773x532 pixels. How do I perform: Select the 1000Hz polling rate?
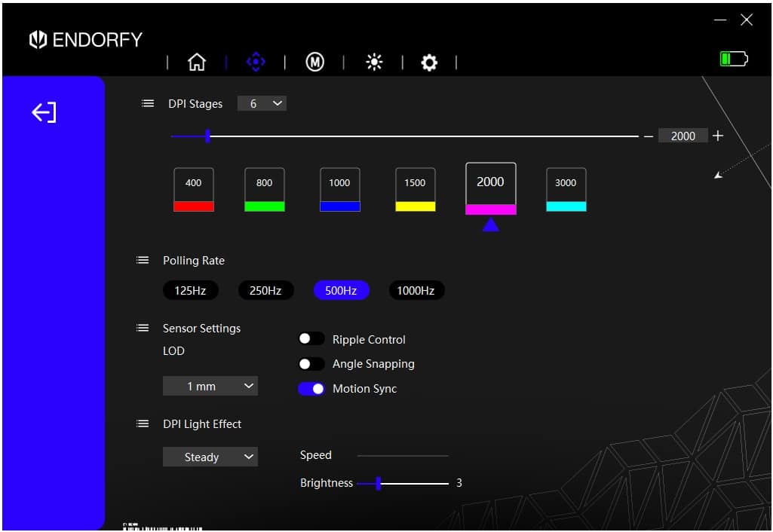pyautogui.click(x=416, y=291)
